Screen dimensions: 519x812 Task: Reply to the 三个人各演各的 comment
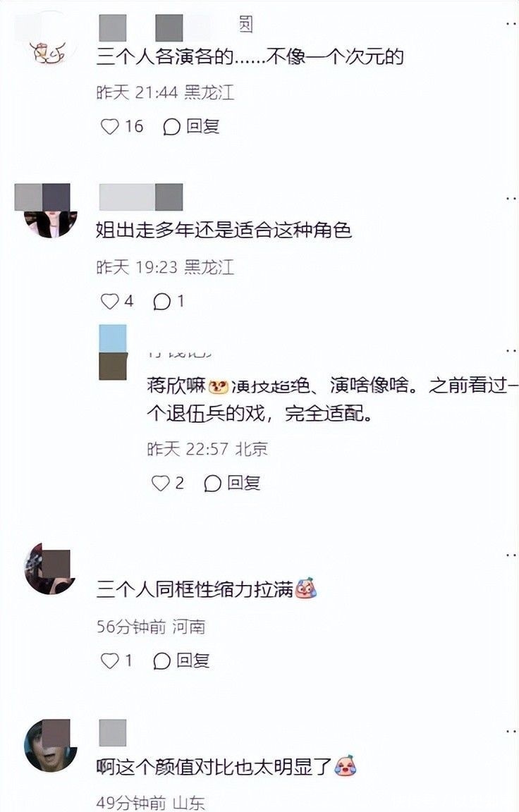pyautogui.click(x=191, y=126)
